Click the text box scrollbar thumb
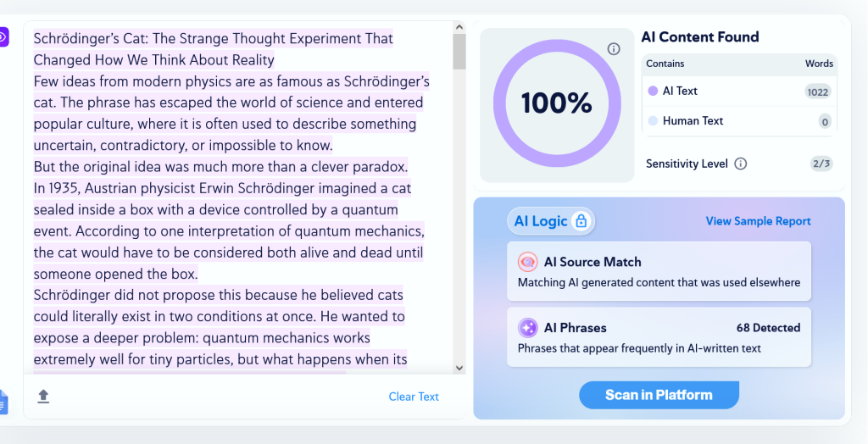Viewport: 868px width, 444px height. point(459,52)
